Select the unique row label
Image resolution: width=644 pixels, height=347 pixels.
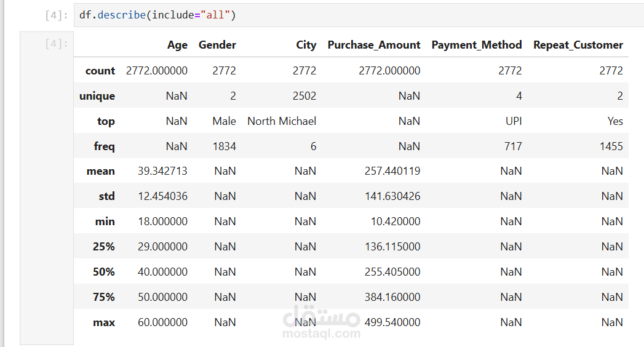[x=97, y=96]
